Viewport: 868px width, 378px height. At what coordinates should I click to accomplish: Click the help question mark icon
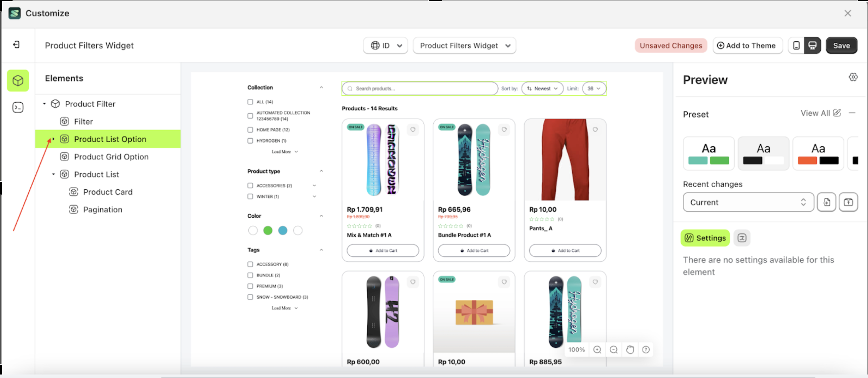(646, 350)
